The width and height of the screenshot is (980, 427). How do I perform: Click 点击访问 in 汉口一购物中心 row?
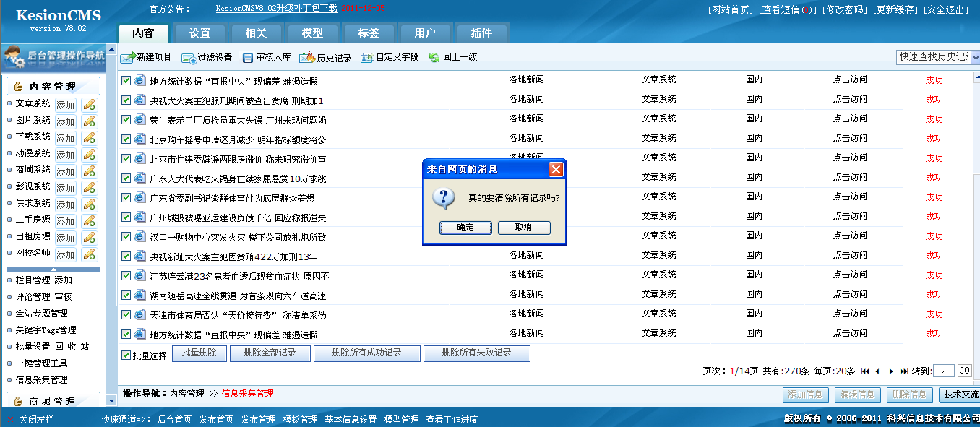pos(850,236)
